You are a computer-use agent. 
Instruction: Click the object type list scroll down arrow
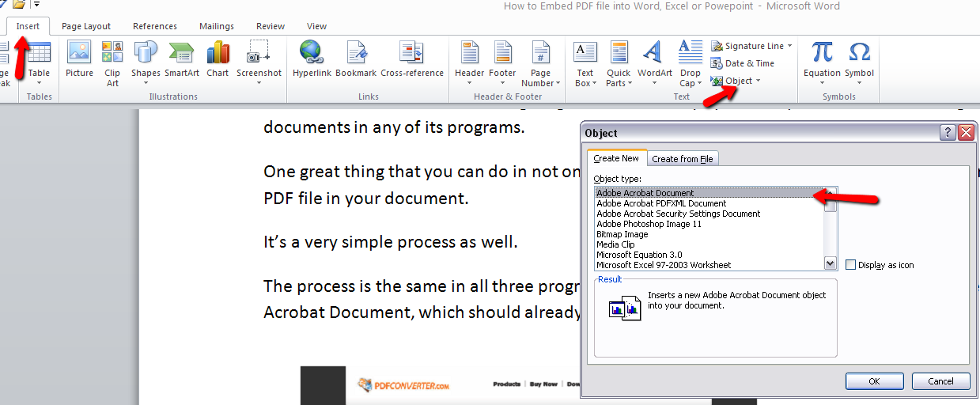(830, 263)
